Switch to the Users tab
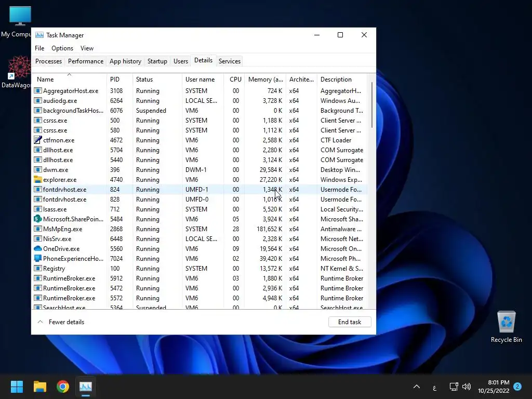 180,61
